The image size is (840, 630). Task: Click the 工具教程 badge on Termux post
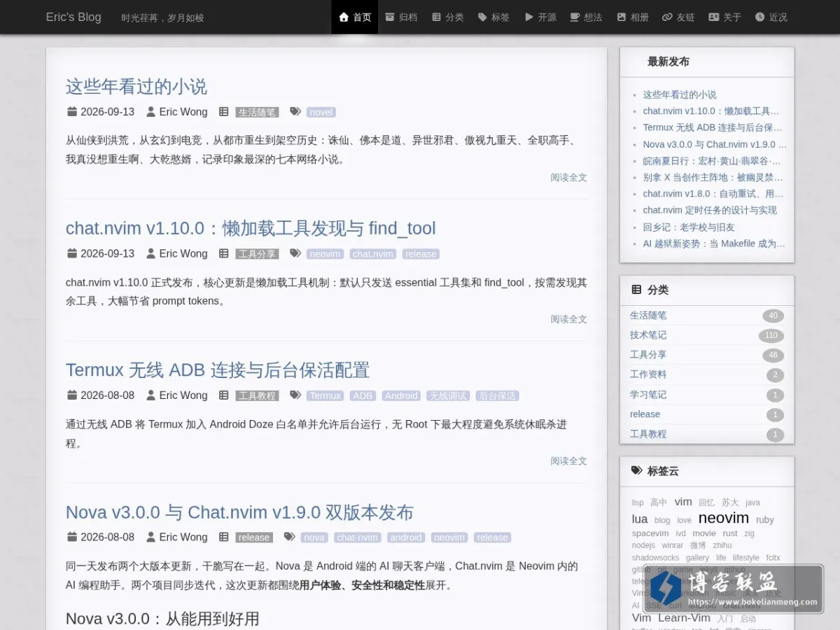coord(257,395)
